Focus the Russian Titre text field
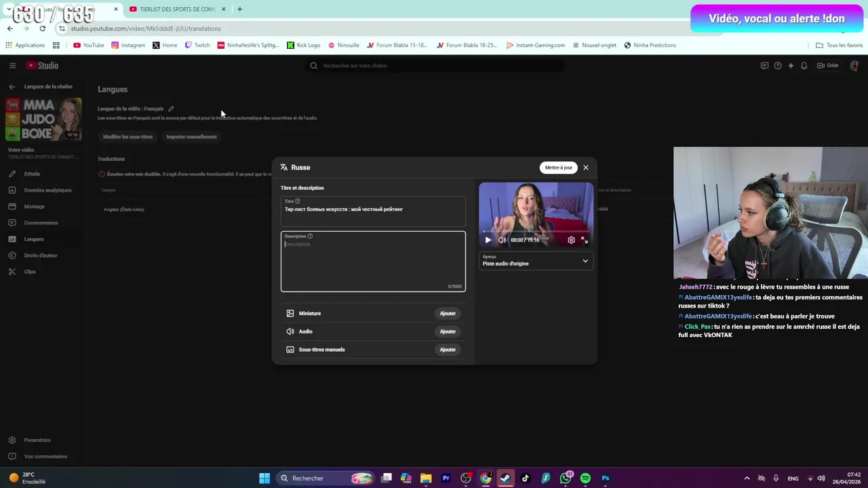This screenshot has width=868, height=488. click(x=373, y=211)
